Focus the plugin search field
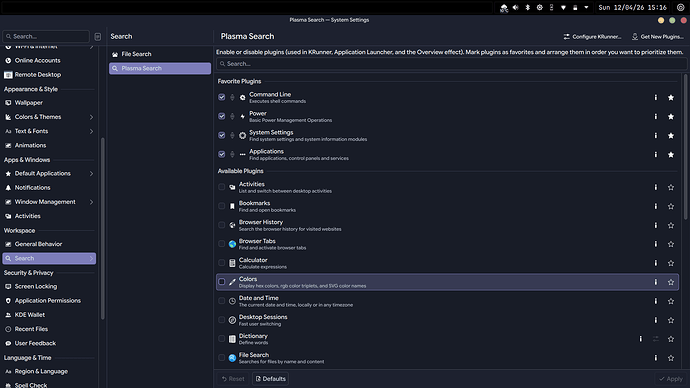Image resolution: width=690 pixels, height=388 pixels. (451, 64)
